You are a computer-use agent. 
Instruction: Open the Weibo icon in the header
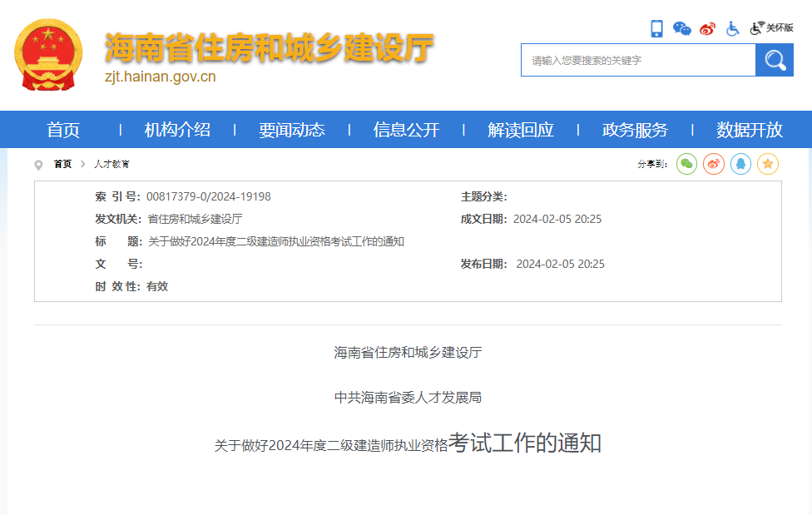706,28
